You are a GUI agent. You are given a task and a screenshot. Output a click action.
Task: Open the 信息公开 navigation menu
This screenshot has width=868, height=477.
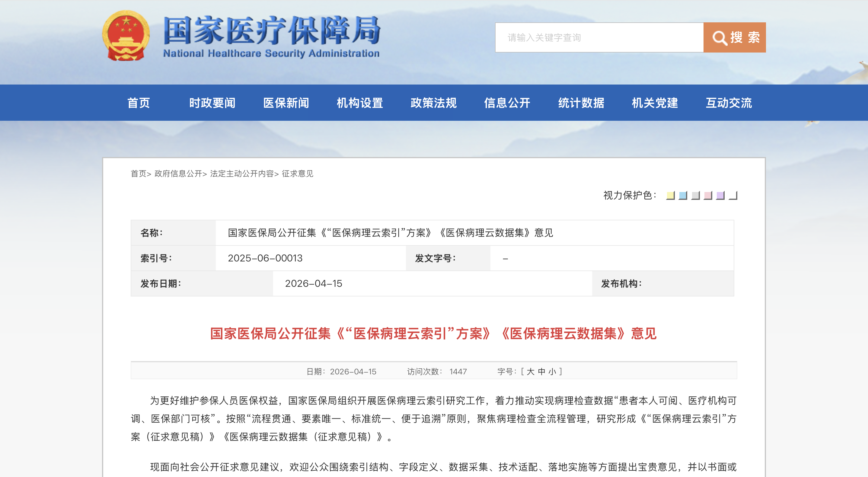tap(507, 103)
